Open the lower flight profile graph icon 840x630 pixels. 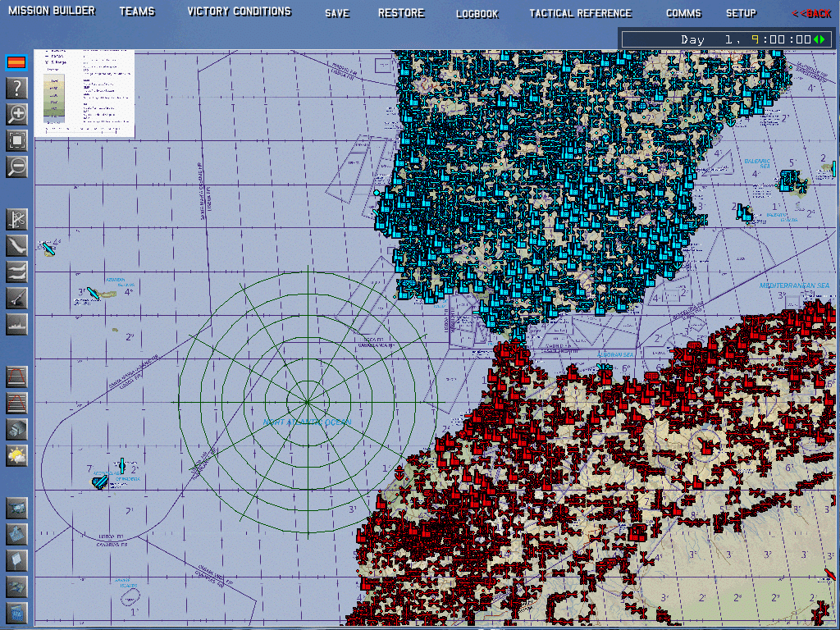(16, 403)
